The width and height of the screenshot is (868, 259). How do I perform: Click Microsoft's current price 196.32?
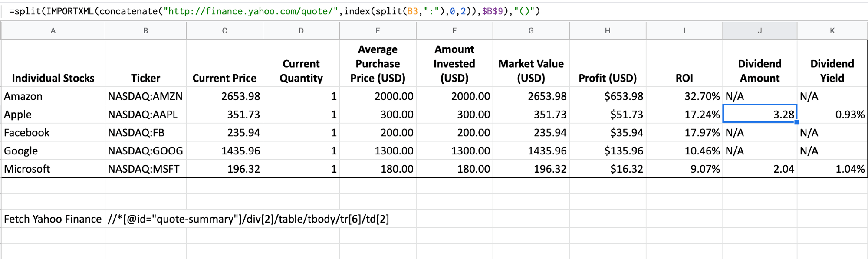224,169
